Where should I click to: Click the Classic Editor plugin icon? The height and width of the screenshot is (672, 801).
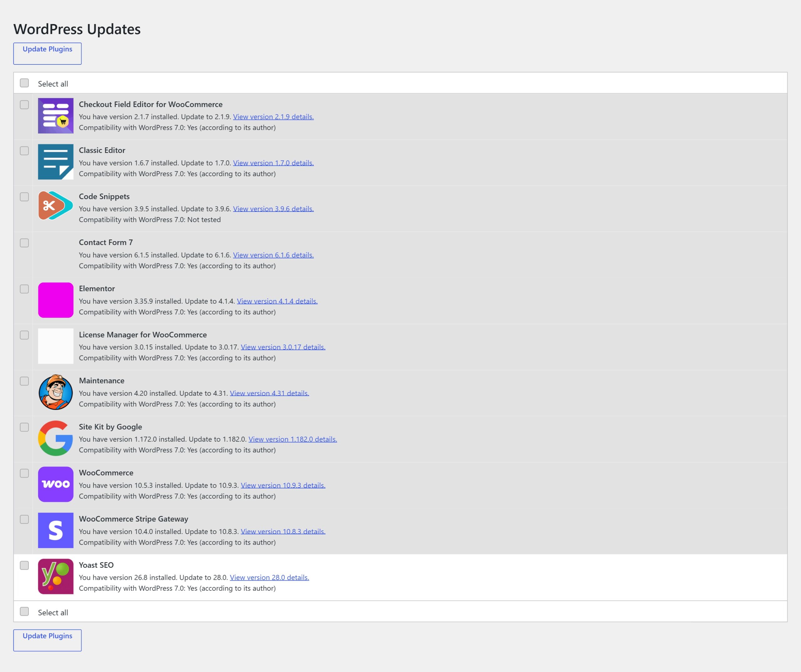[56, 162]
